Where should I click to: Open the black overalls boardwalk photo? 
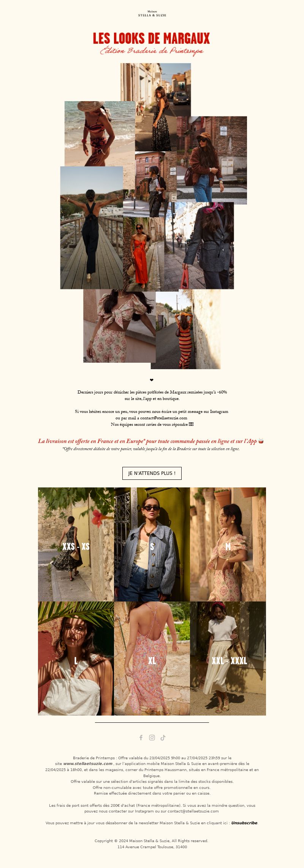coord(92,228)
